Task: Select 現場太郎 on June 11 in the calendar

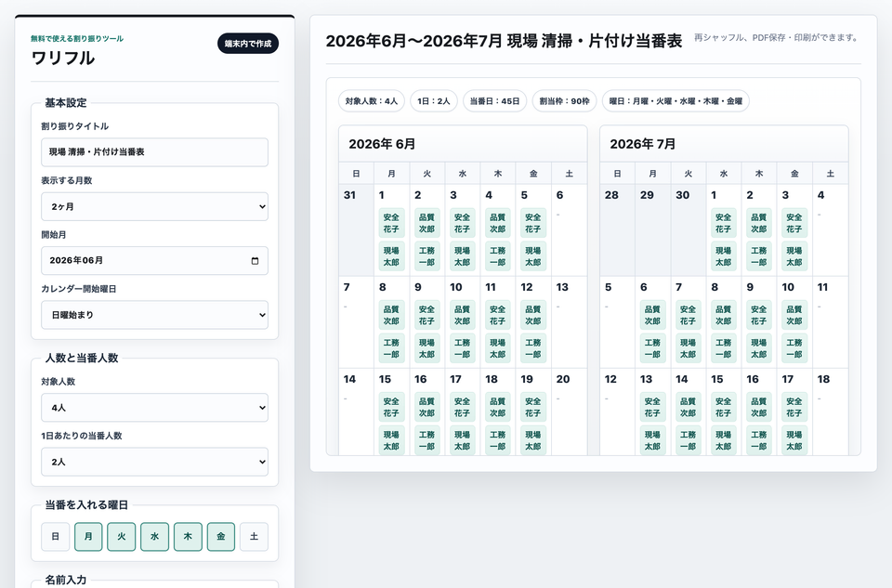Action: [x=498, y=348]
